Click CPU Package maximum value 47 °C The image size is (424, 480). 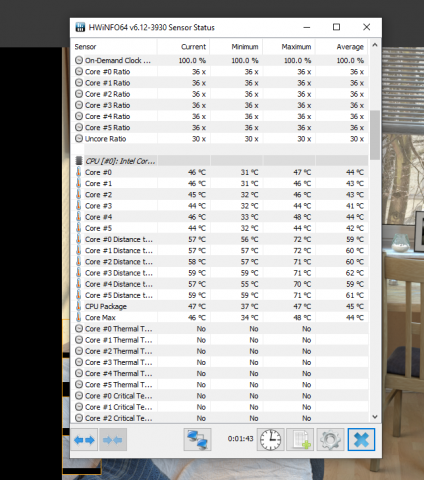(302, 306)
